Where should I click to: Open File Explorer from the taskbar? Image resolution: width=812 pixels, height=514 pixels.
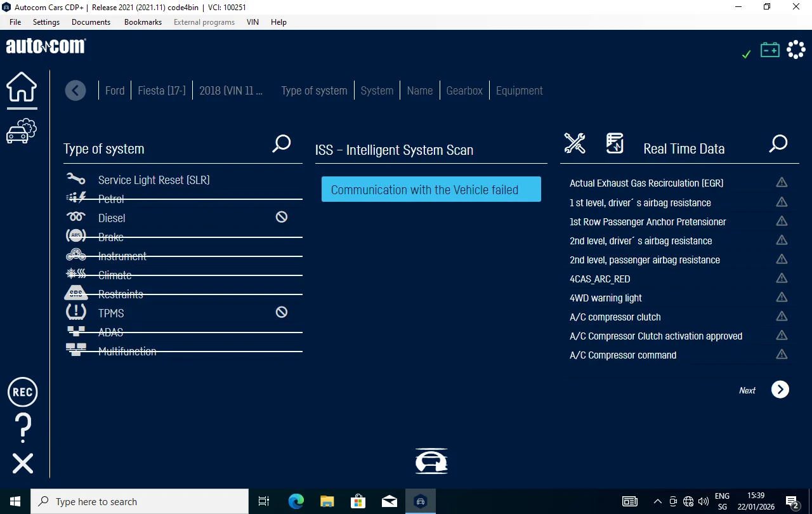click(x=327, y=501)
